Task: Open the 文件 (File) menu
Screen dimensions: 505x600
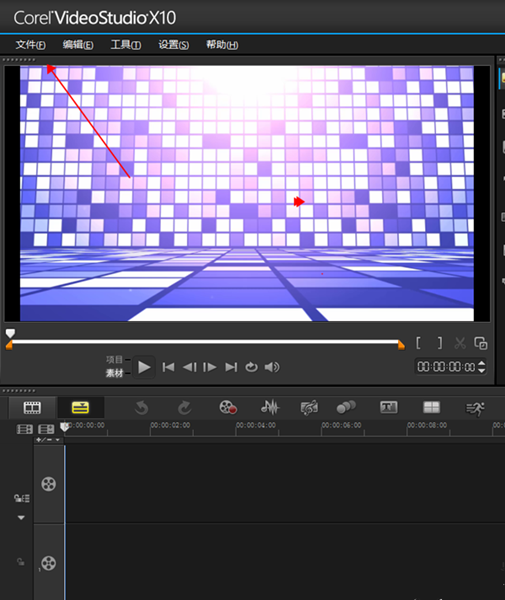Action: click(31, 45)
